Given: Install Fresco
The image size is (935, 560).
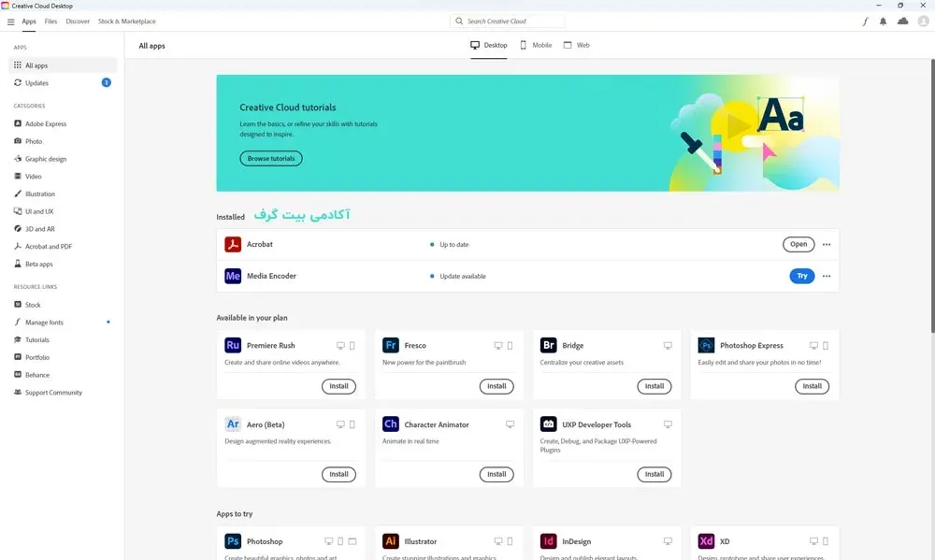Looking at the screenshot, I should tap(496, 386).
